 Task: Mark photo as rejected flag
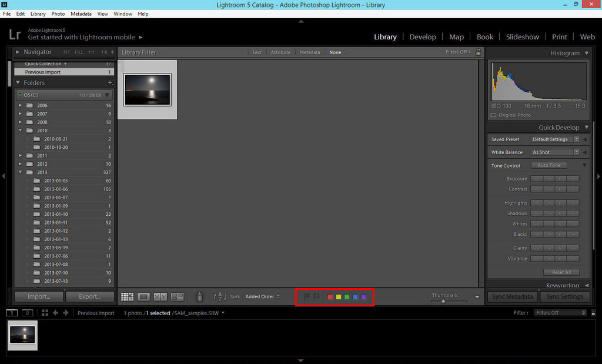click(316, 296)
